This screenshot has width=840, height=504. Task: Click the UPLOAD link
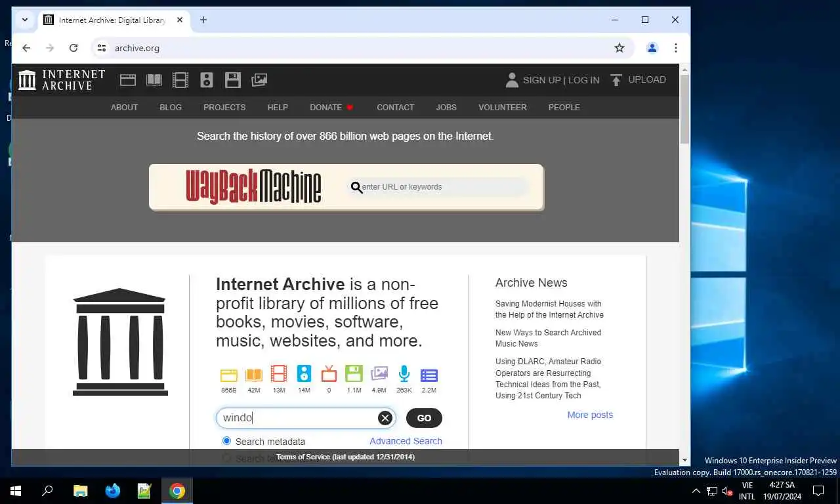point(647,79)
